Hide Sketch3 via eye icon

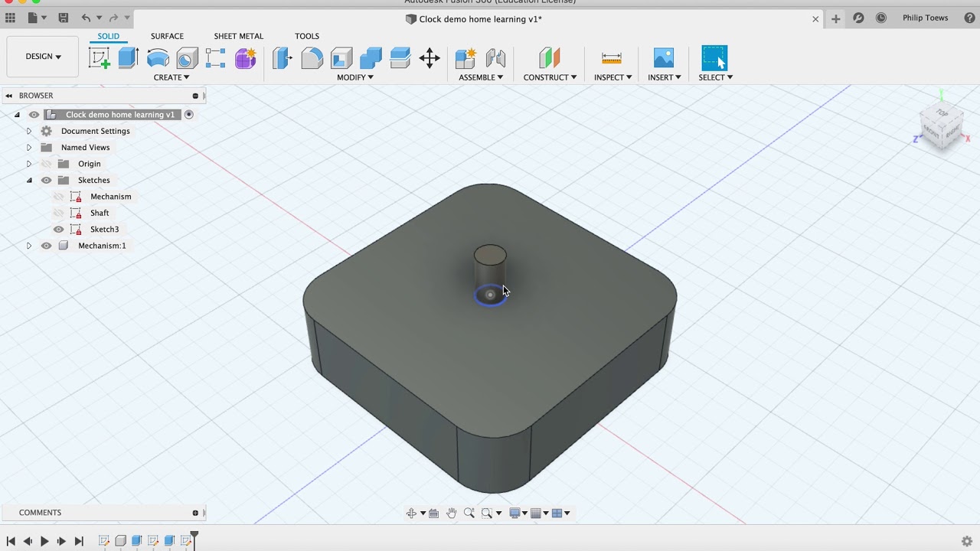59,230
